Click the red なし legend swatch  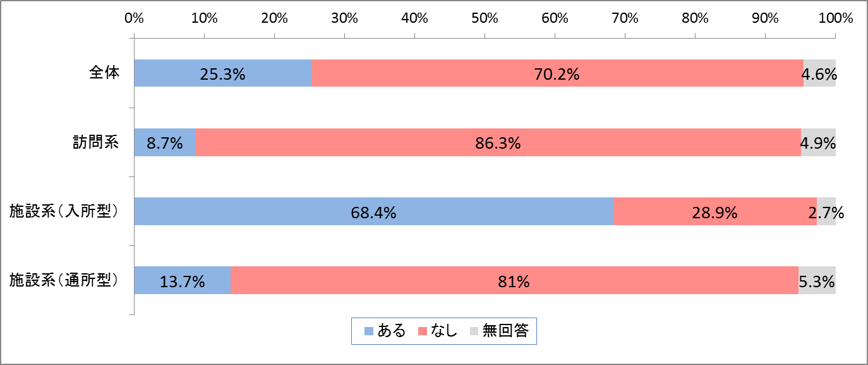[x=422, y=331]
